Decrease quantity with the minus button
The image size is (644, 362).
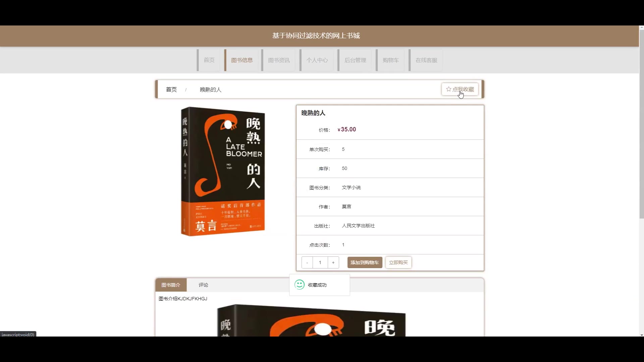pyautogui.click(x=307, y=262)
